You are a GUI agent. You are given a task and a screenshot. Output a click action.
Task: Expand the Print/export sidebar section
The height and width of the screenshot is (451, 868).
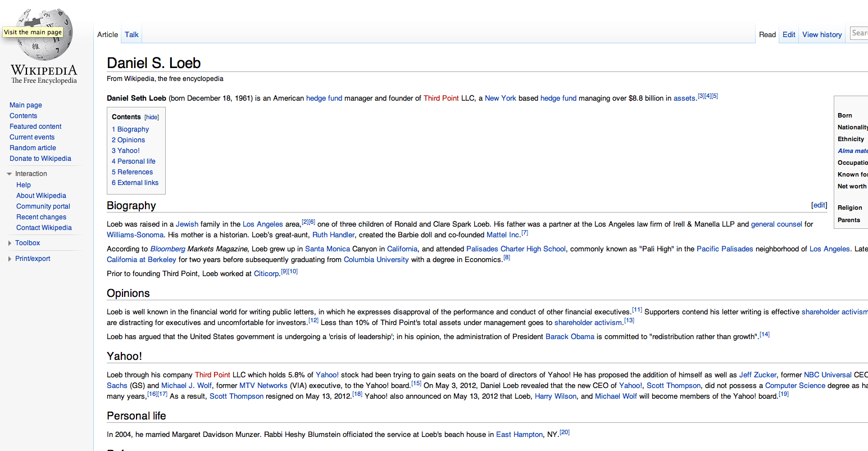point(33,259)
